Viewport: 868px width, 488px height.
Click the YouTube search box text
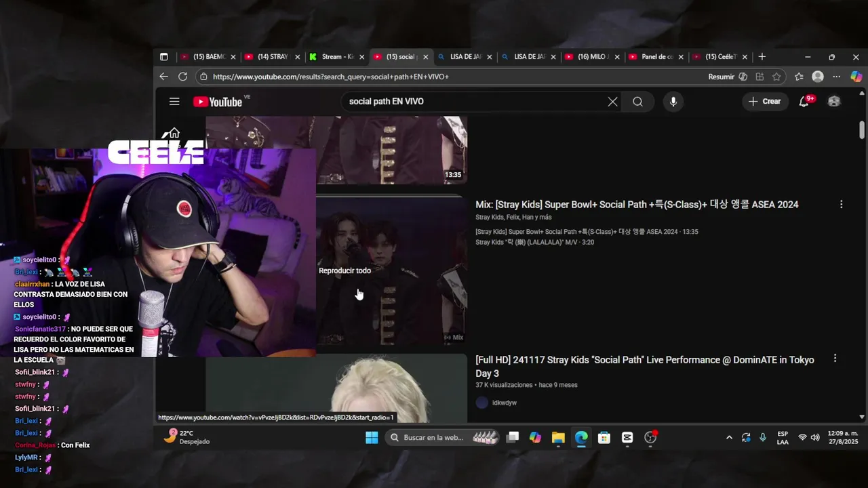(x=386, y=102)
